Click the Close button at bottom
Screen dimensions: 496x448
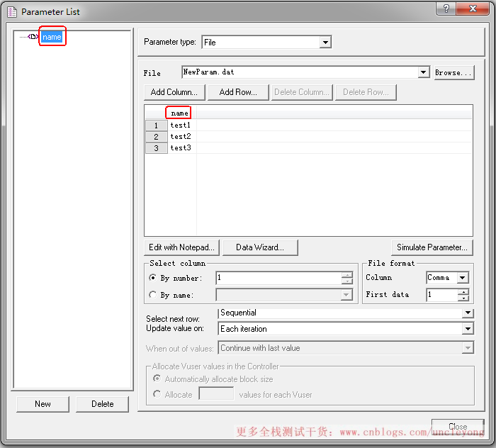click(x=458, y=427)
